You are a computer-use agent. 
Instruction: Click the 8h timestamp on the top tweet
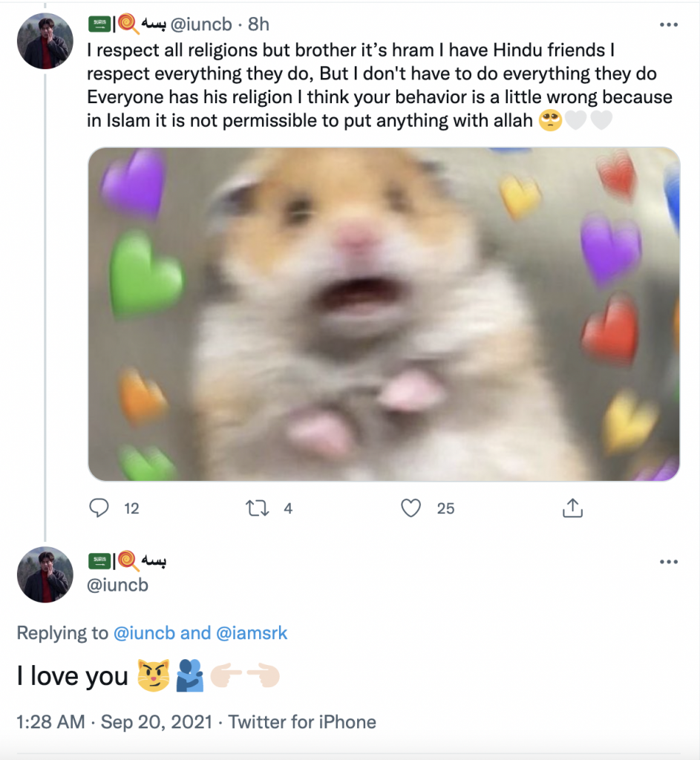tap(258, 24)
